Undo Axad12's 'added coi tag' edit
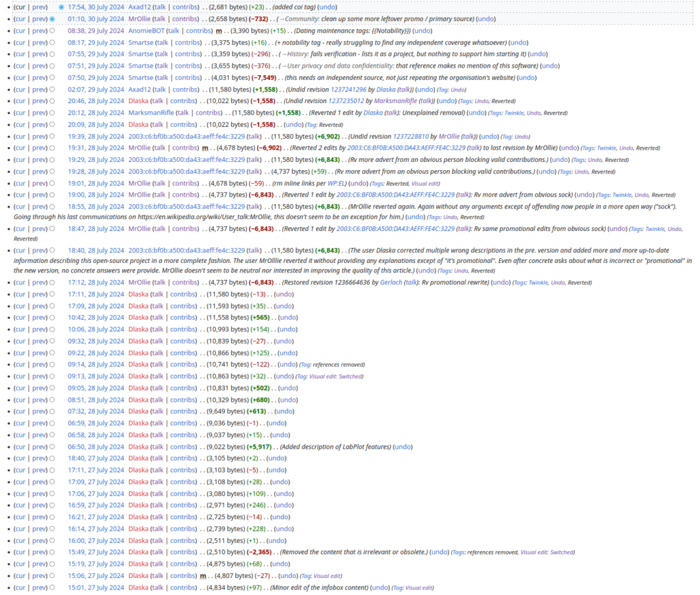 (x=327, y=7)
